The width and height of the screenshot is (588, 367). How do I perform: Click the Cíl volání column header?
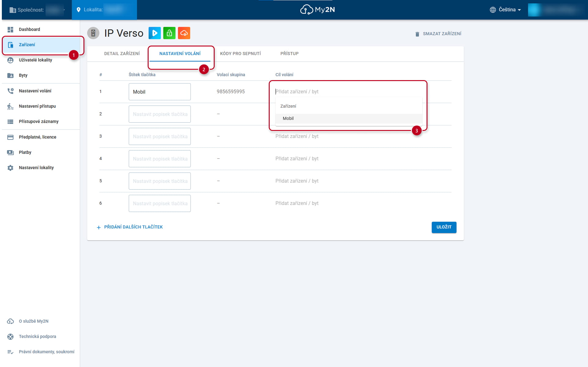284,75
